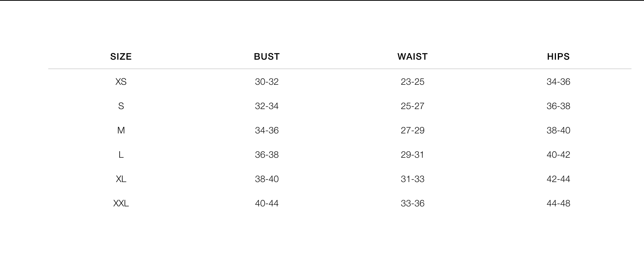Select the L size row label
The width and height of the screenshot is (644, 263).
pyautogui.click(x=121, y=155)
